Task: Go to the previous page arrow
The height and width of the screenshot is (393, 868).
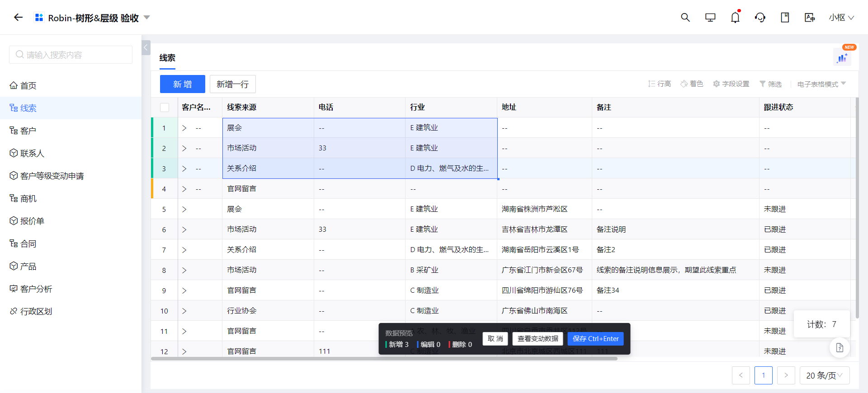Action: [x=741, y=375]
